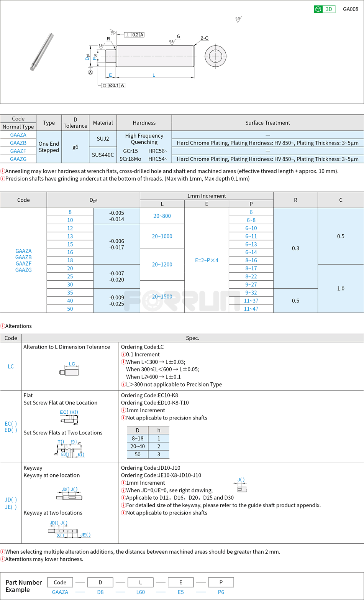364x602 pixels.
Task: Click the info icon beside 0.1 Increment
Action: 123,354
